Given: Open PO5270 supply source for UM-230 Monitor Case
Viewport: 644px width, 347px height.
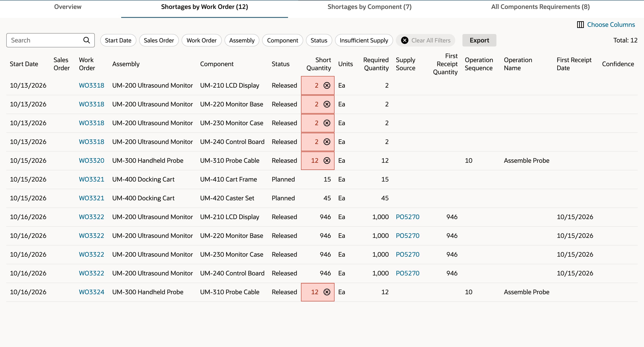Looking at the screenshot, I should point(407,254).
